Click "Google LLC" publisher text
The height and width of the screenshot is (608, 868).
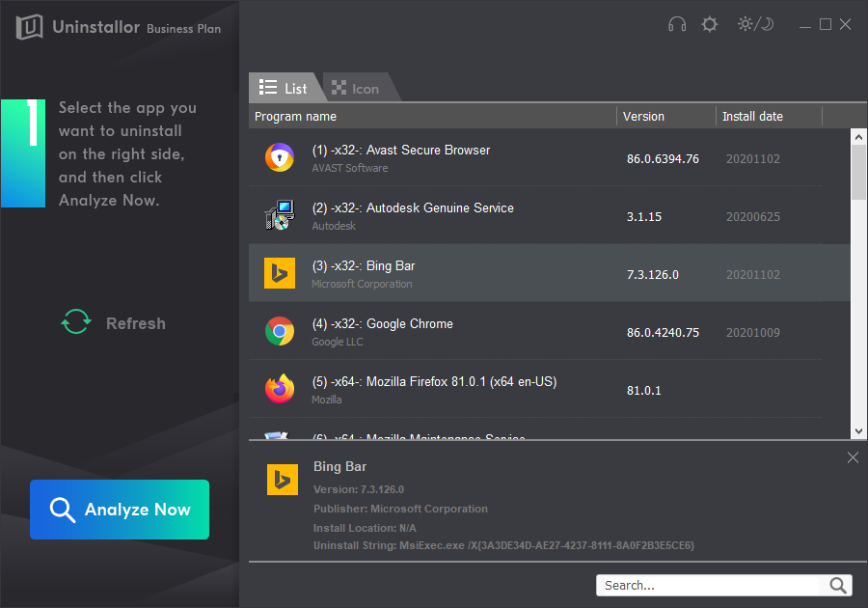coord(338,342)
